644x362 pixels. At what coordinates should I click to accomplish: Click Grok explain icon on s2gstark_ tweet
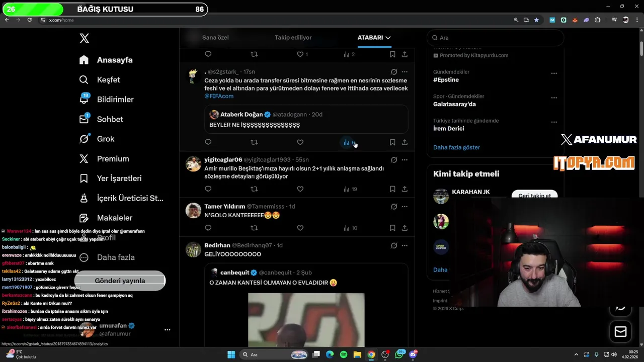pos(394,72)
